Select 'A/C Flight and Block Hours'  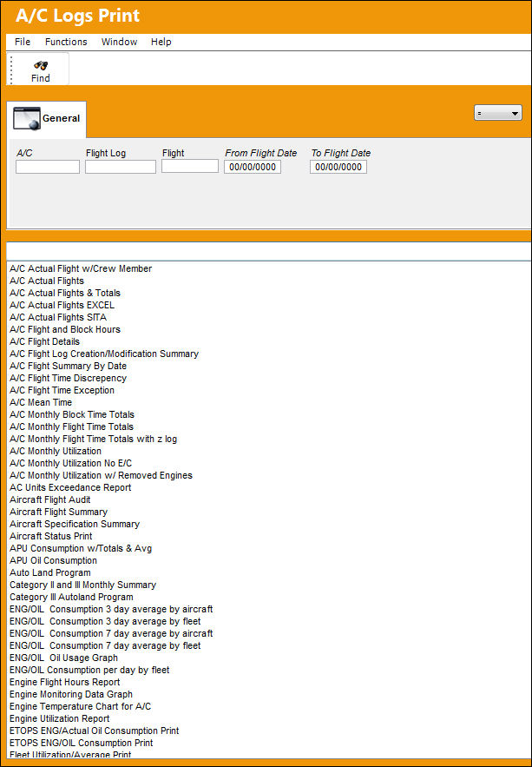[65, 330]
